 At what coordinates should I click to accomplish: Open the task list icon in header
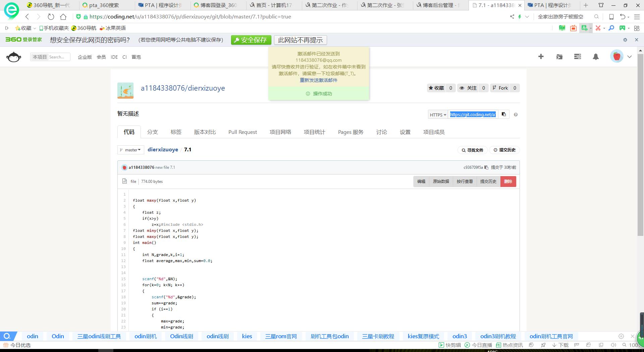[578, 57]
